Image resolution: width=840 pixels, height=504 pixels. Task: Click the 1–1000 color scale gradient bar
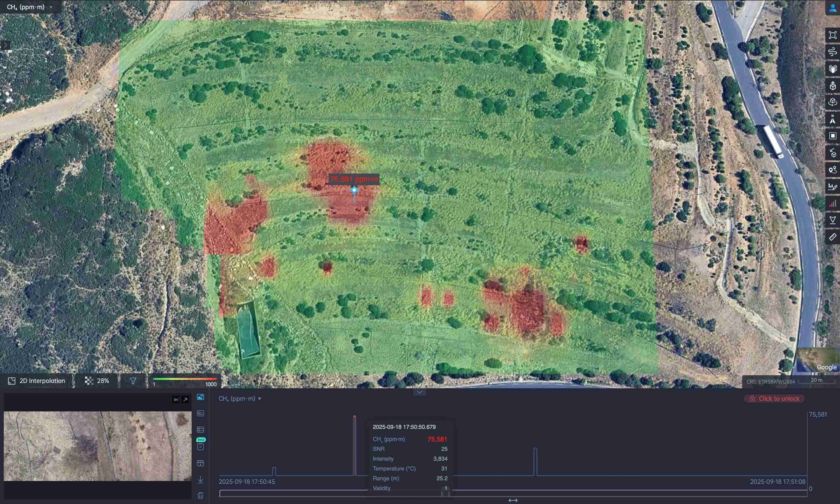pos(184,379)
